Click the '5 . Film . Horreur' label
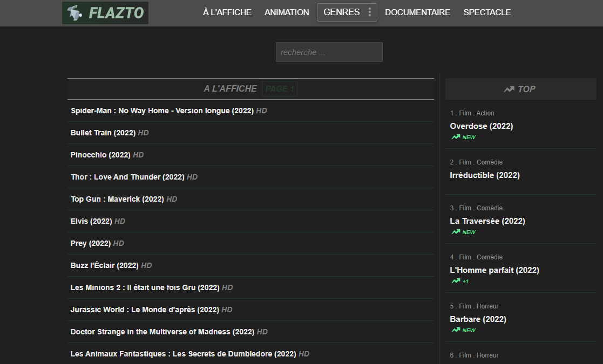This screenshot has width=603, height=364. coord(474,306)
